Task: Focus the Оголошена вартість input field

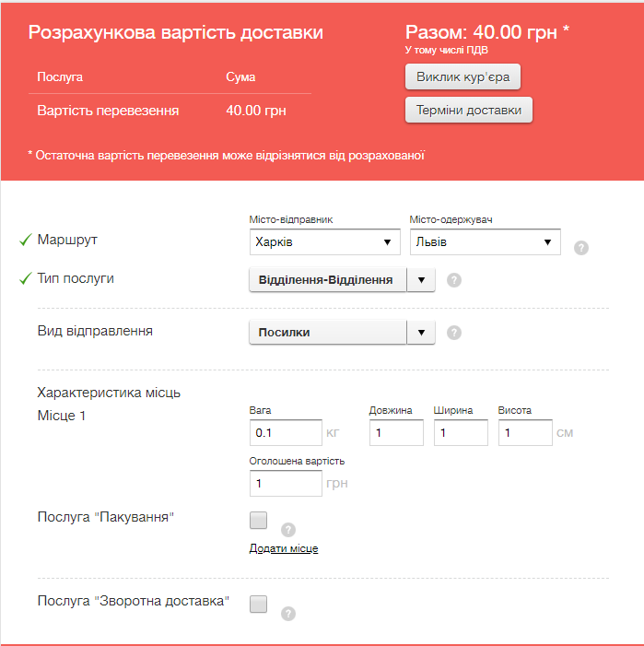Action: 286,483
